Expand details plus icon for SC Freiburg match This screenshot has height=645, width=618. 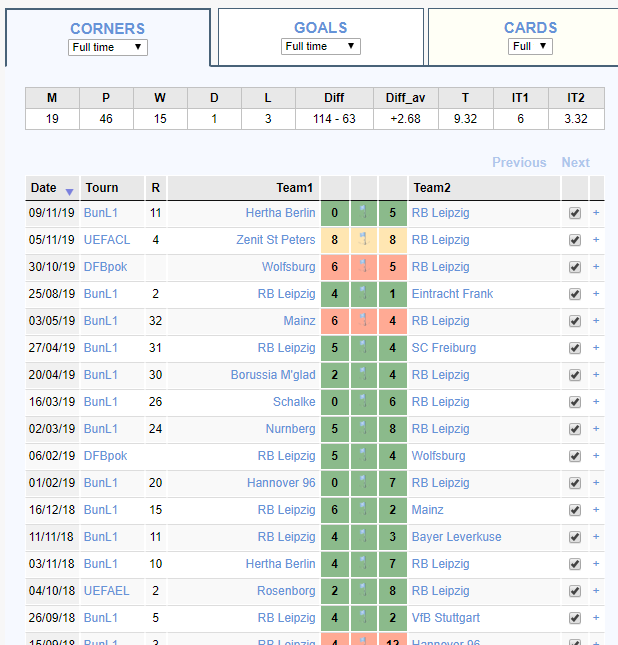point(596,348)
